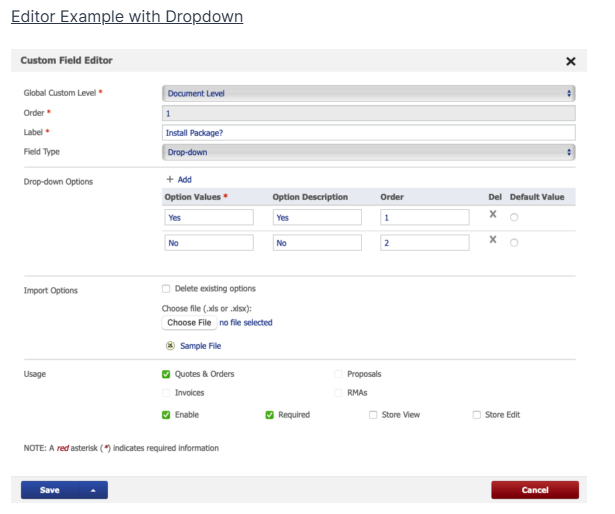The width and height of the screenshot is (615, 514).
Task: Click the Save button
Action: pyautogui.click(x=50, y=490)
